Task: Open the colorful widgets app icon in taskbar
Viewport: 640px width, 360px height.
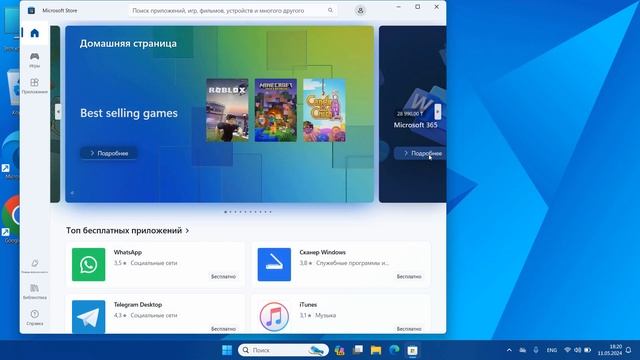Action: pyautogui.click(x=340, y=350)
